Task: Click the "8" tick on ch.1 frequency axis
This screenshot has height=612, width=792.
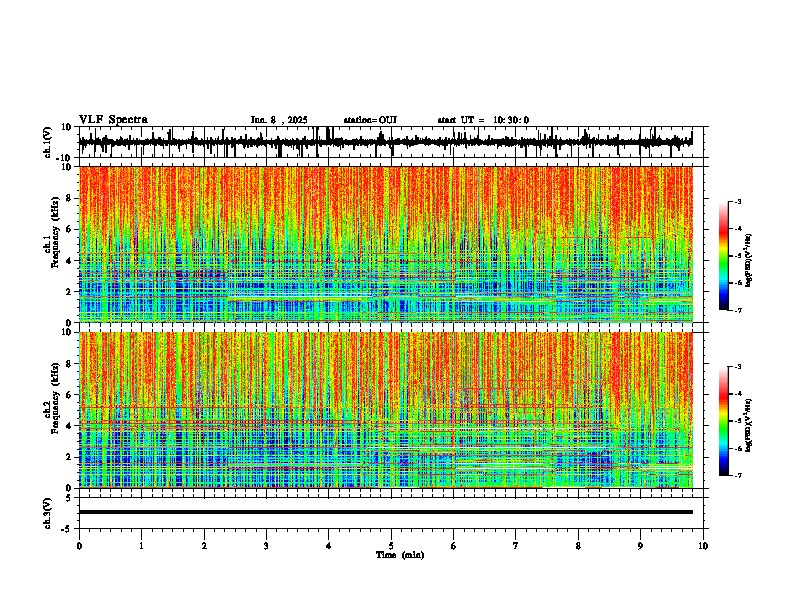Action: 70,198
